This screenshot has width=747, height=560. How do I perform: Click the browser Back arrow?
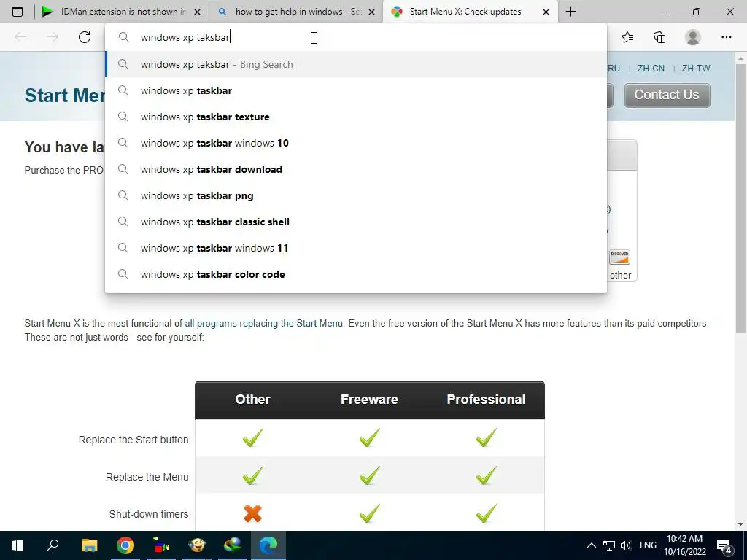click(x=20, y=37)
